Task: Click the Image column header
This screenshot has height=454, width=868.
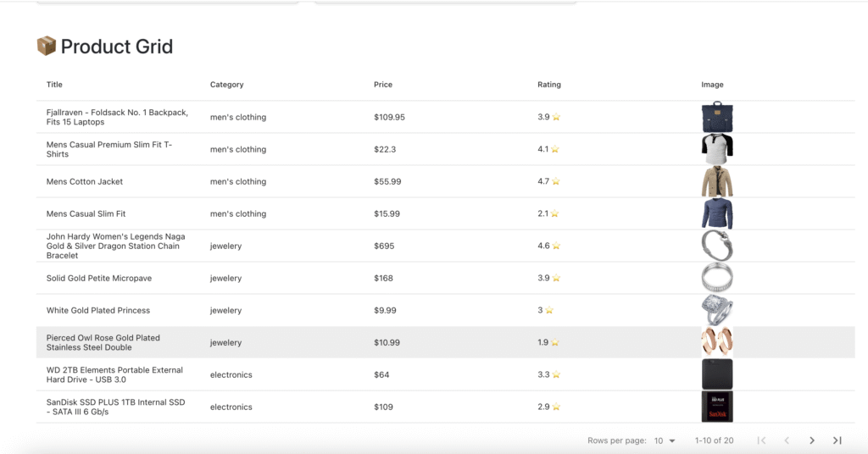Action: tap(712, 85)
